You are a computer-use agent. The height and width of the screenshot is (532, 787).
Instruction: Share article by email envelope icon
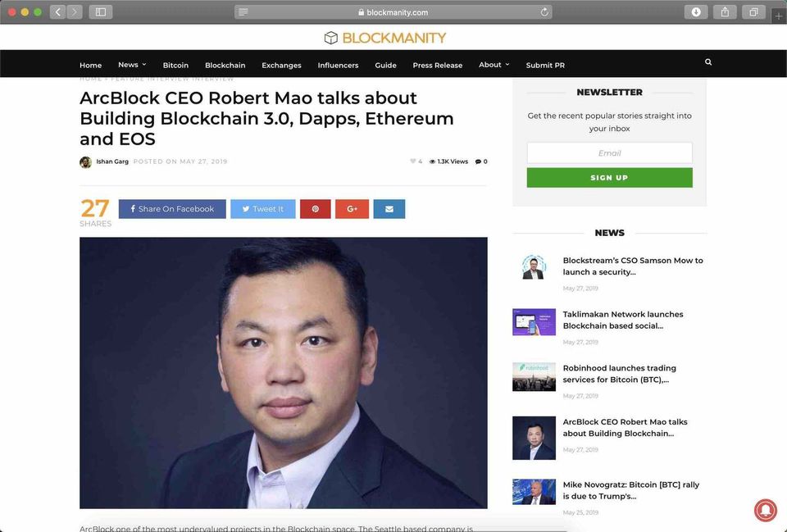[x=389, y=209]
